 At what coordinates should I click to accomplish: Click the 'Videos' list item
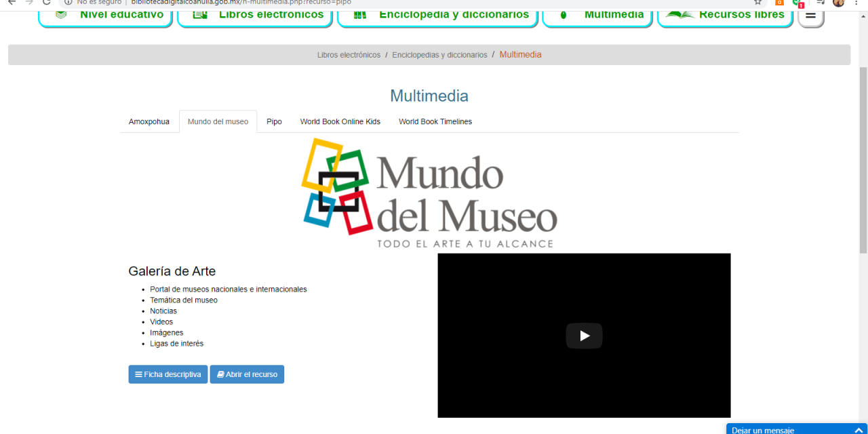click(x=161, y=322)
